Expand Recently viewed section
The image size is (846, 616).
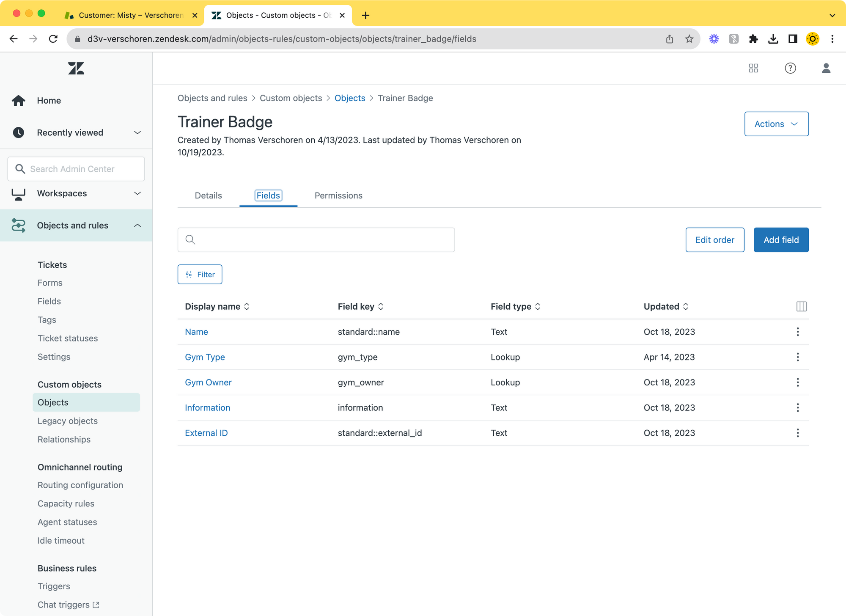click(137, 132)
